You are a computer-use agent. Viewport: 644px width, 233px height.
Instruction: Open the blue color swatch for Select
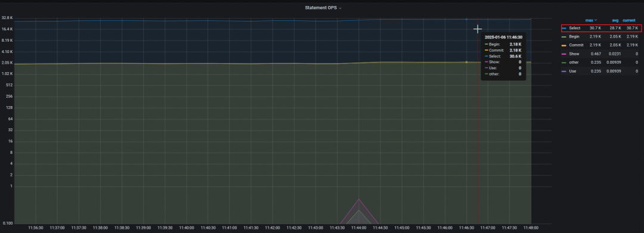click(564, 28)
